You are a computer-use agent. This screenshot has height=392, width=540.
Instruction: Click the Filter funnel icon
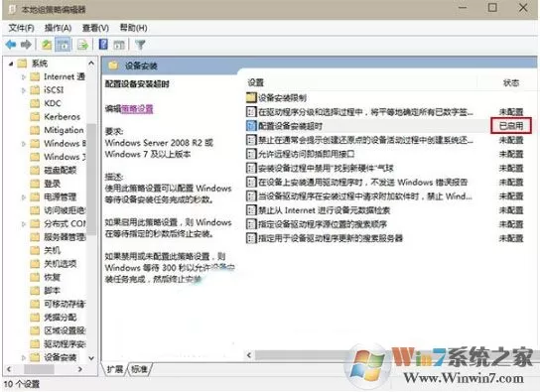coord(140,45)
